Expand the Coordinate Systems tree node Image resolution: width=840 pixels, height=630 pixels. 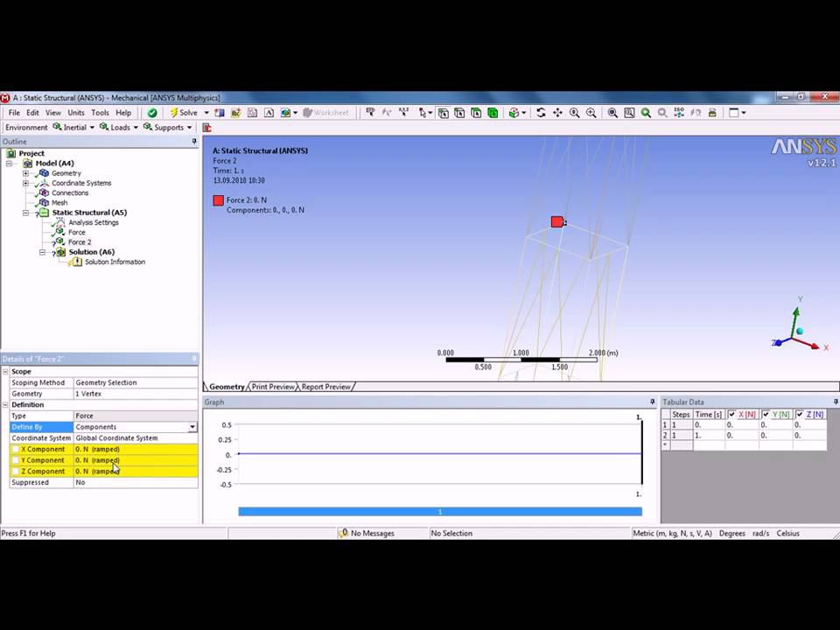(x=25, y=183)
